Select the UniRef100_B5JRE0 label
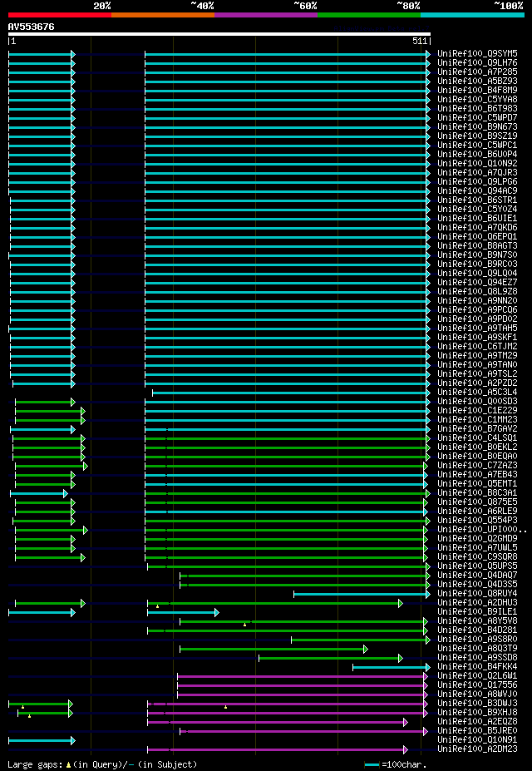Image resolution: width=532 pixels, height=771 pixels. pyautogui.click(x=477, y=732)
